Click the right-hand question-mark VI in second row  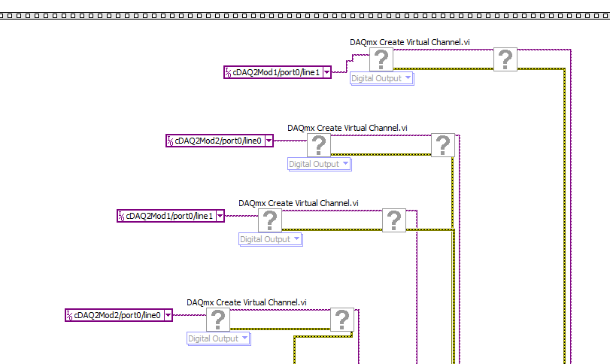443,145
